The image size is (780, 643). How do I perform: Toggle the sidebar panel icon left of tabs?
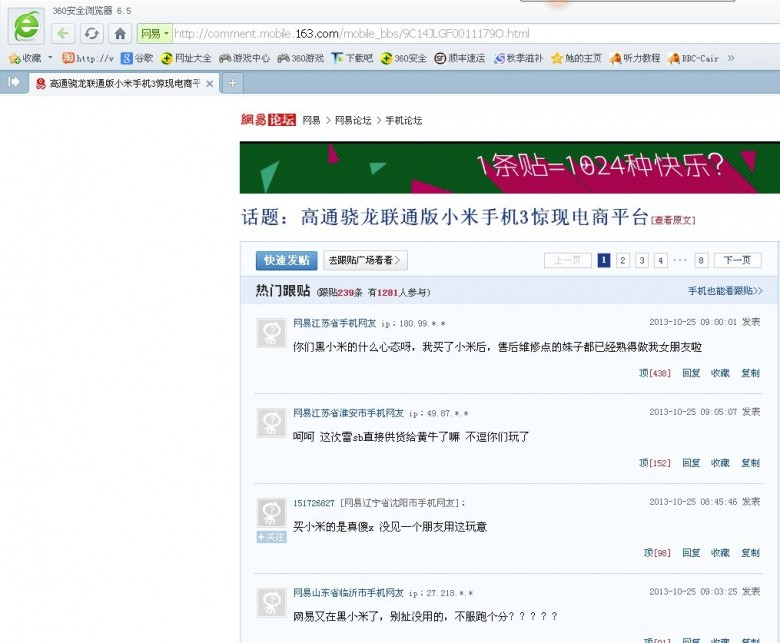click(x=14, y=82)
